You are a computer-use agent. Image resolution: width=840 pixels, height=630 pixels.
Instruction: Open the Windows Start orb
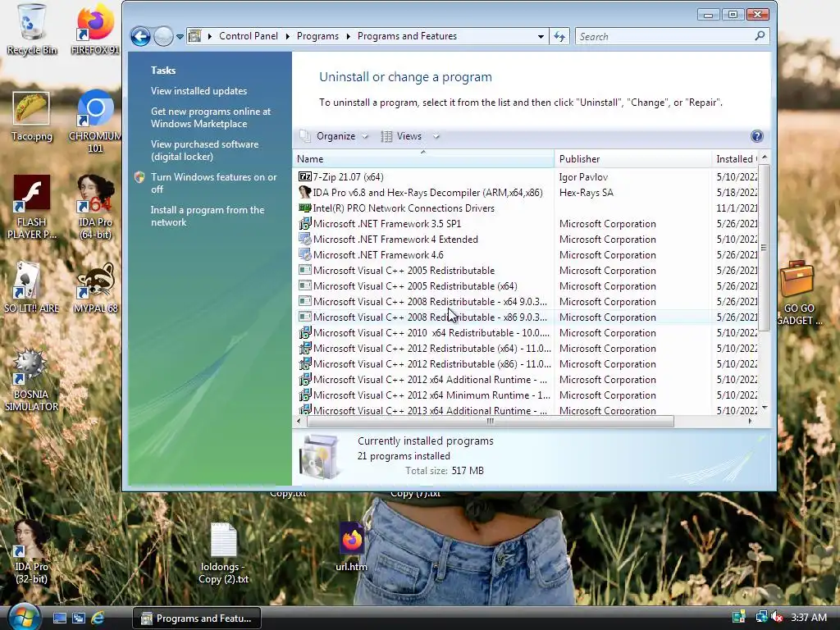[x=24, y=617]
